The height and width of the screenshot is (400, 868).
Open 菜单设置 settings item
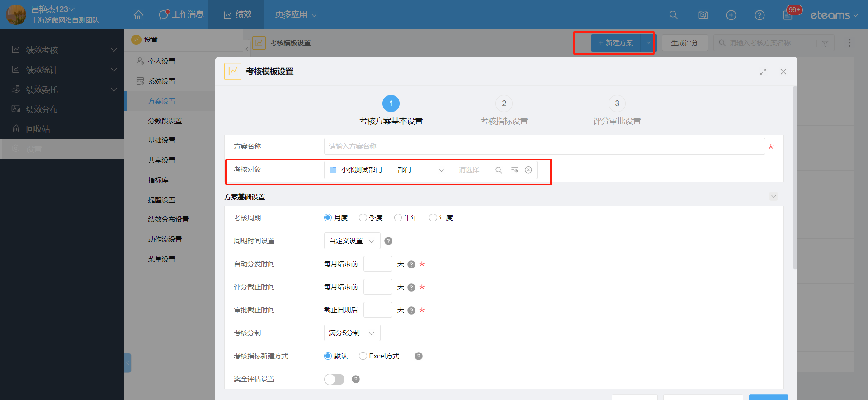[161, 259]
